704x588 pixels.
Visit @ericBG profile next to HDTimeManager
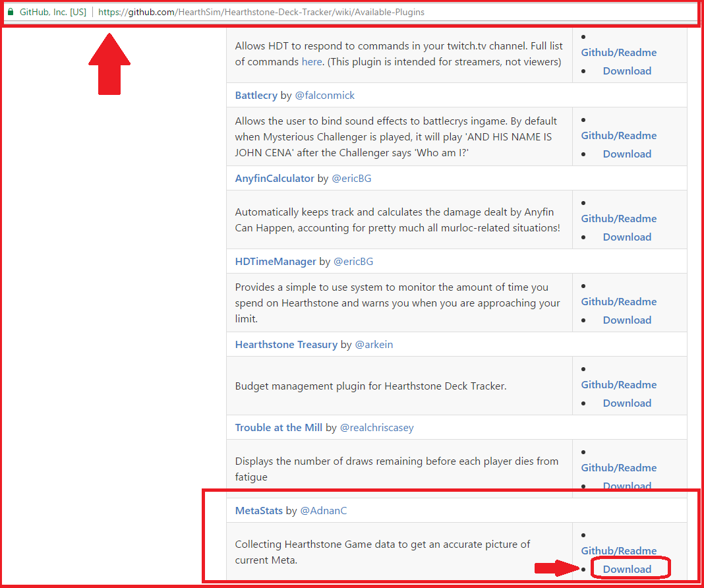click(353, 261)
